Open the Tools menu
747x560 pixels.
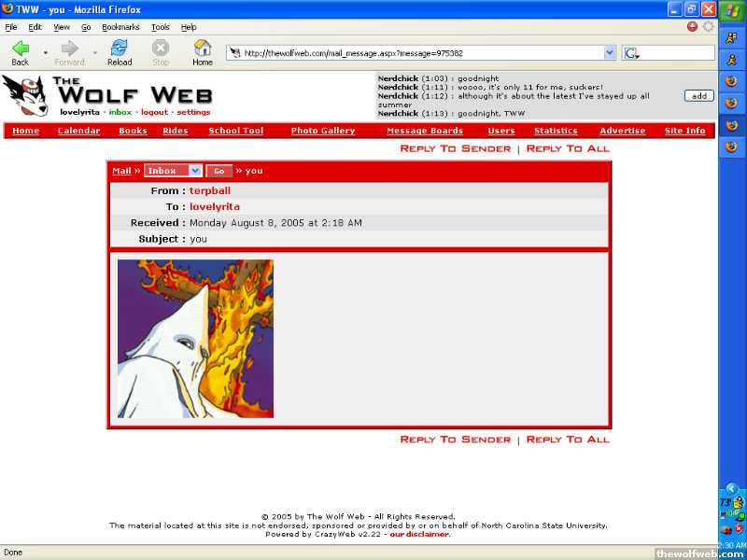[161, 27]
